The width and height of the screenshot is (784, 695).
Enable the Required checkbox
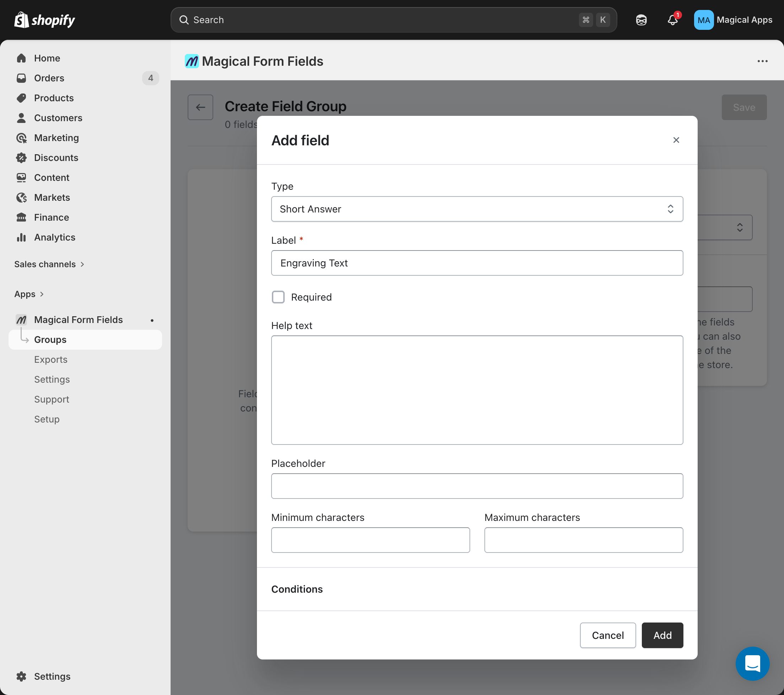[278, 297]
